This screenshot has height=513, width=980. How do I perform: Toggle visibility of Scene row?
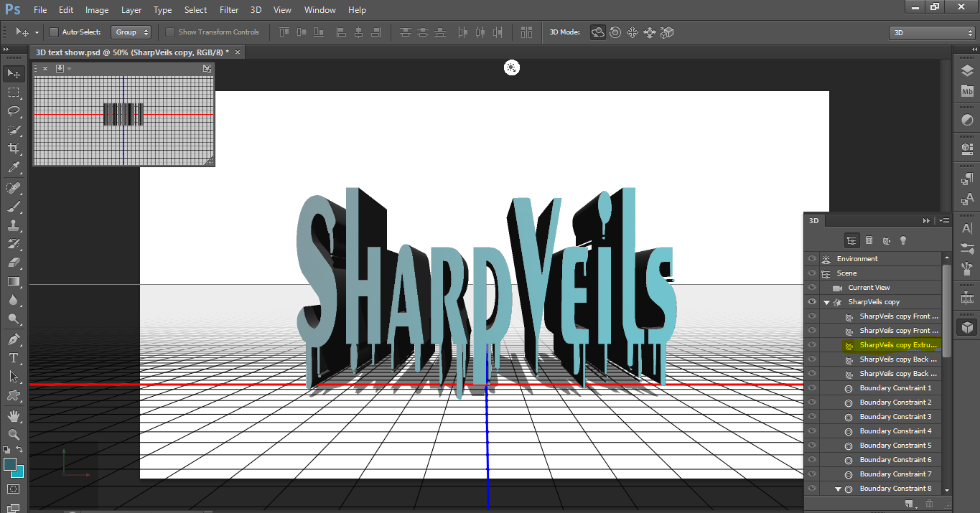tap(812, 273)
